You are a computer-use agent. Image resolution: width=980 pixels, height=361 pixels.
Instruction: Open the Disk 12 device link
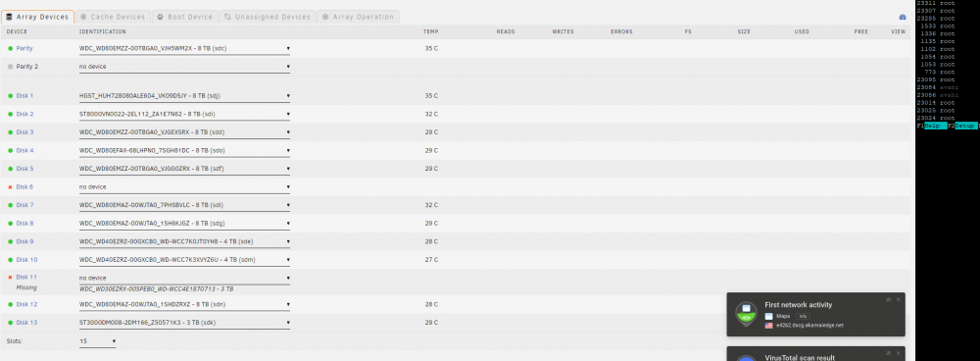[26, 305]
